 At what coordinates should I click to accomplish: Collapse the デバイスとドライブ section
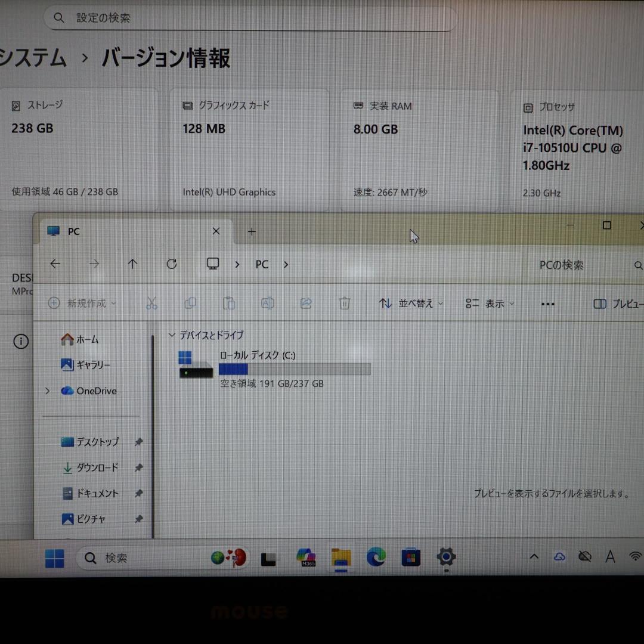point(172,335)
